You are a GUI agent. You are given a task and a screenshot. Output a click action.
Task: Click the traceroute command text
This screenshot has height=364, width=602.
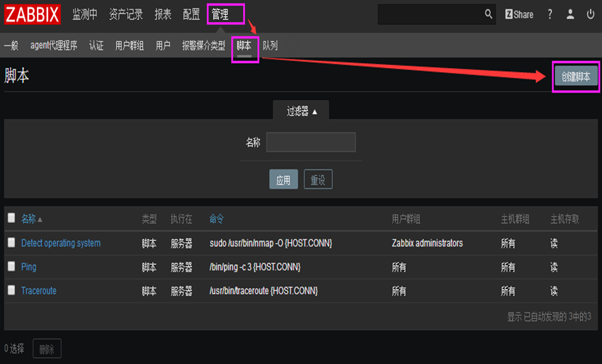[263, 290]
